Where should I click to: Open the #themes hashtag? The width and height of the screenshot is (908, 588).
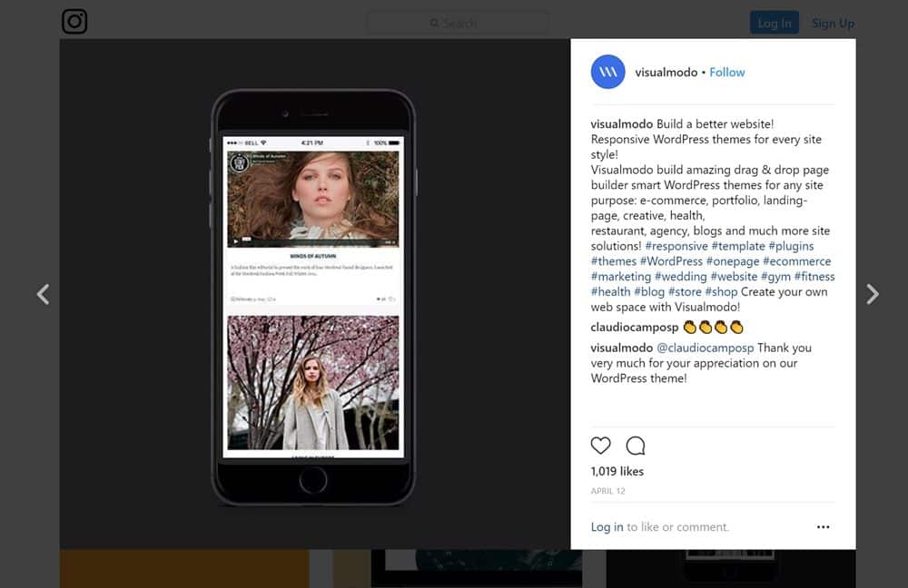point(613,261)
